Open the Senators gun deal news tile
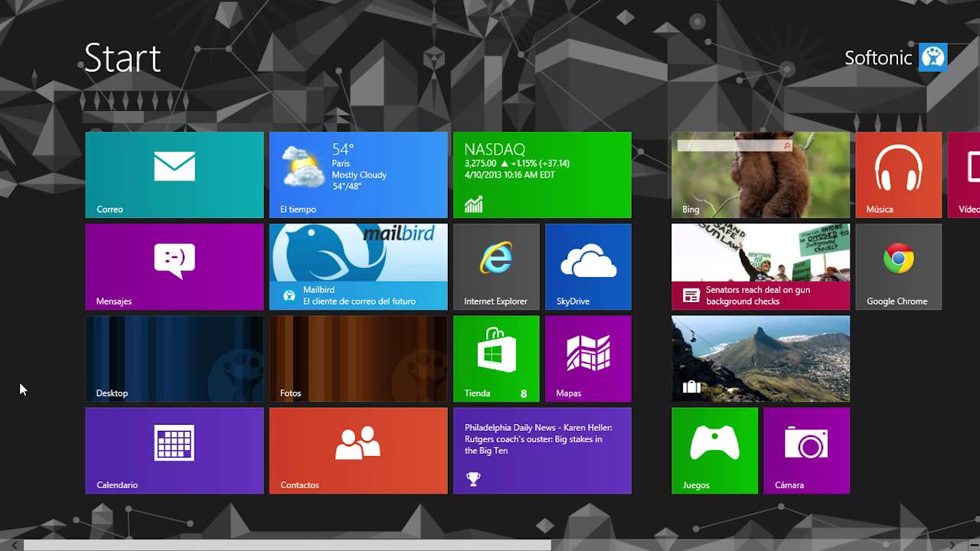The width and height of the screenshot is (980, 551). coord(760,267)
